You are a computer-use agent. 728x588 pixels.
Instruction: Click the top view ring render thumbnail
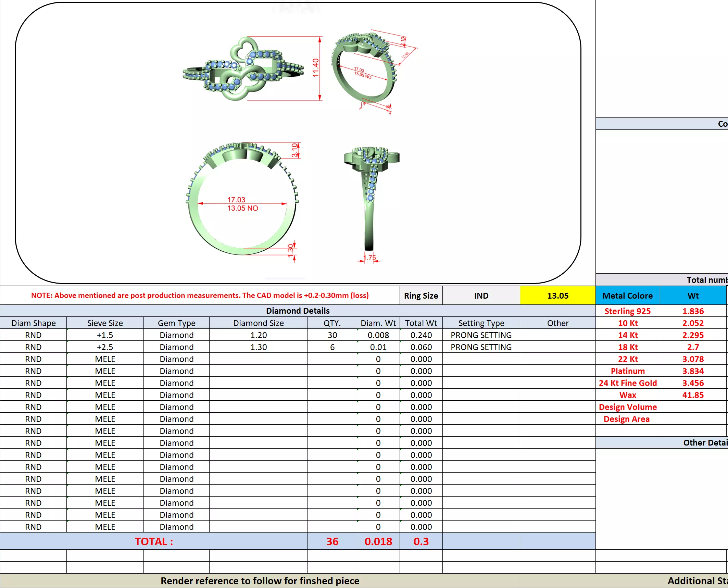243,68
